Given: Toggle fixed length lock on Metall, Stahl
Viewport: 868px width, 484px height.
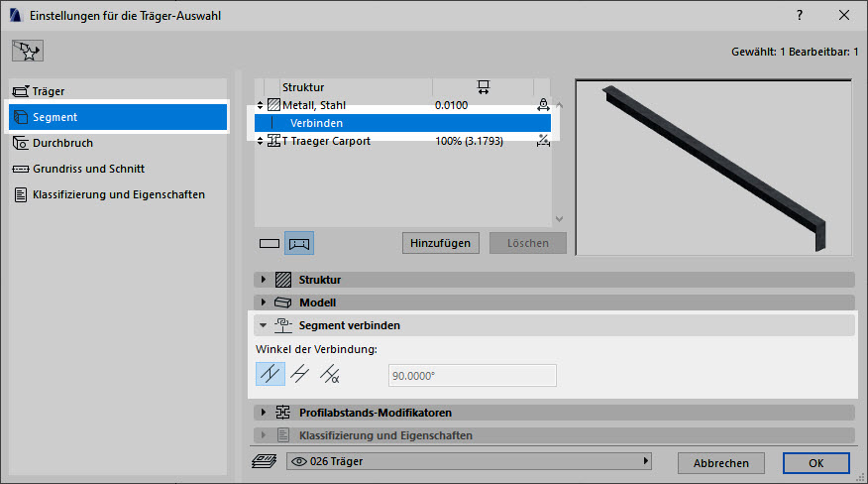Looking at the screenshot, I should (x=543, y=105).
